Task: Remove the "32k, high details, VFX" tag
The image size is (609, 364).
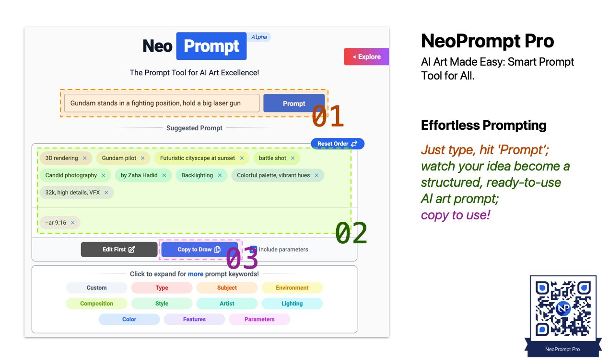Action: [x=106, y=192]
